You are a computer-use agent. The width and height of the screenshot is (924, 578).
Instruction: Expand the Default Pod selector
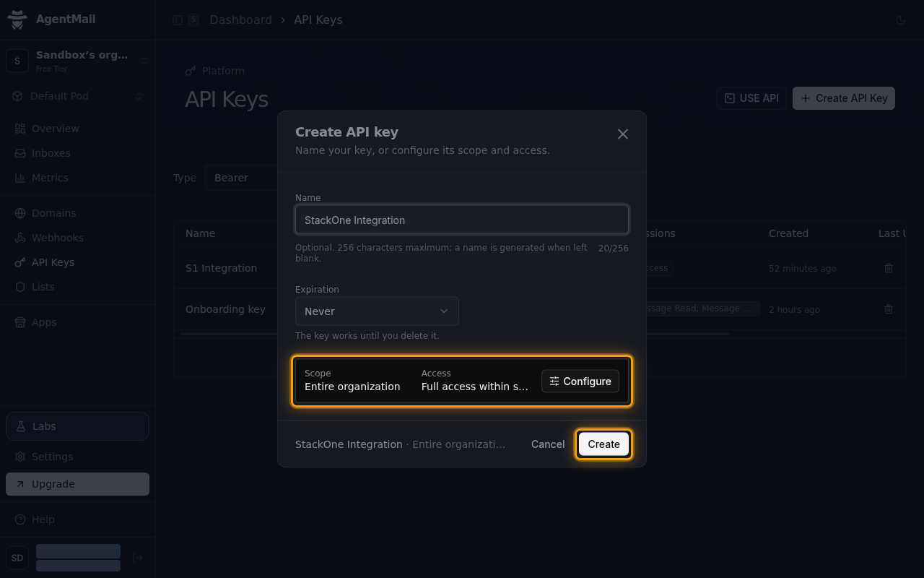point(77,96)
